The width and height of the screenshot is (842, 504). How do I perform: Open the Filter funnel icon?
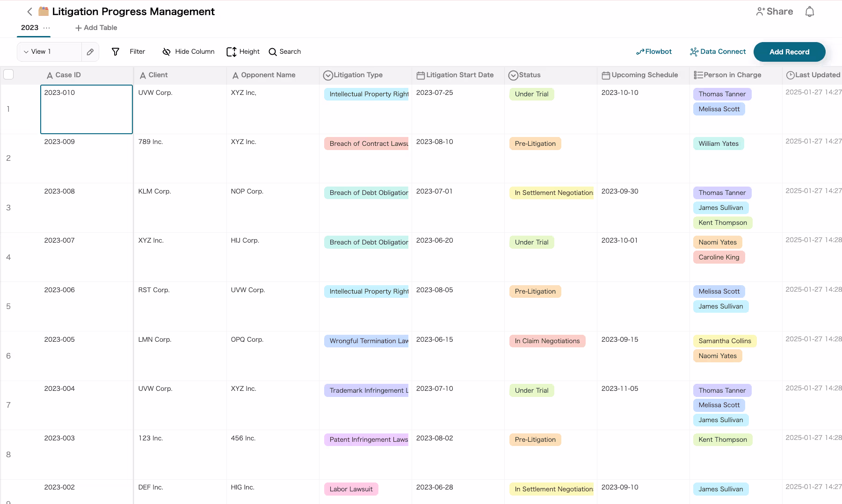pyautogui.click(x=116, y=52)
